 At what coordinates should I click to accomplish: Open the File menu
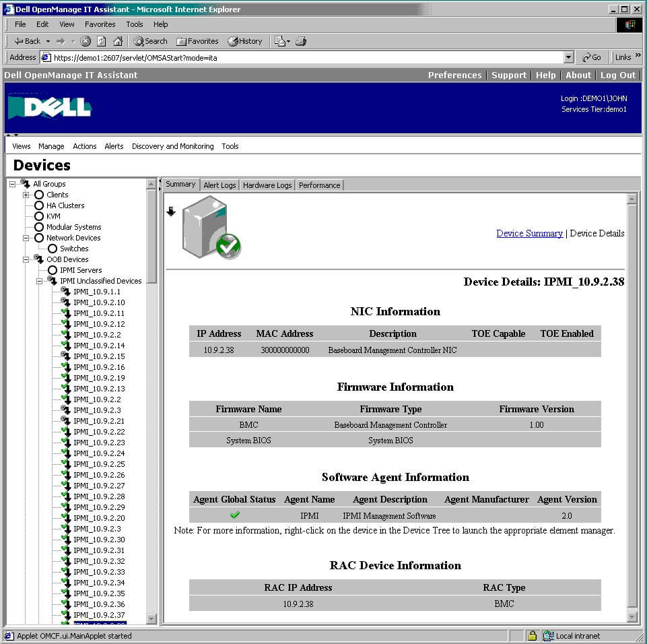click(x=20, y=24)
